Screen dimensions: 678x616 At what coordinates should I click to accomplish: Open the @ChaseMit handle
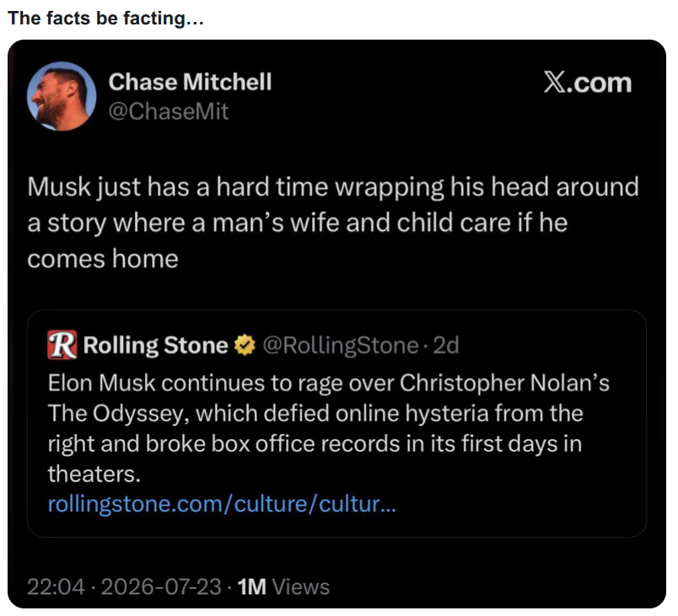tap(168, 111)
